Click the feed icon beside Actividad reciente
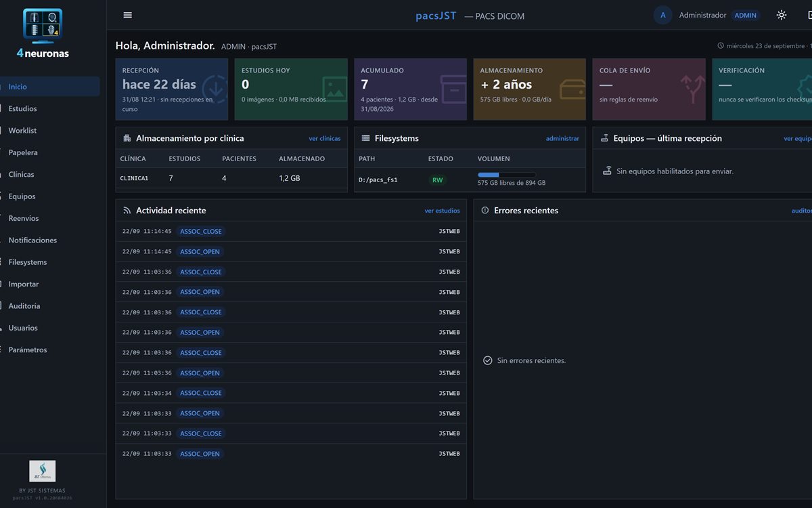The image size is (812, 508). (x=127, y=211)
